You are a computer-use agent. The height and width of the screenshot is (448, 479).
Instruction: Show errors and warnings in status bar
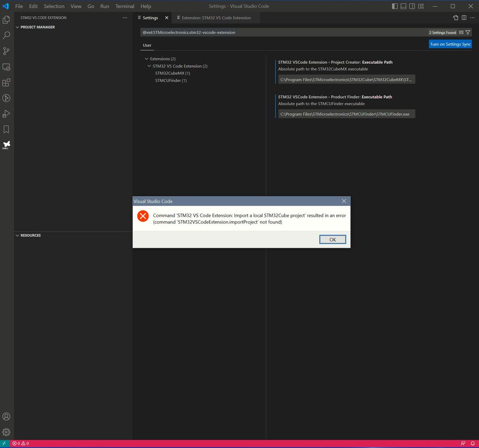(21, 443)
